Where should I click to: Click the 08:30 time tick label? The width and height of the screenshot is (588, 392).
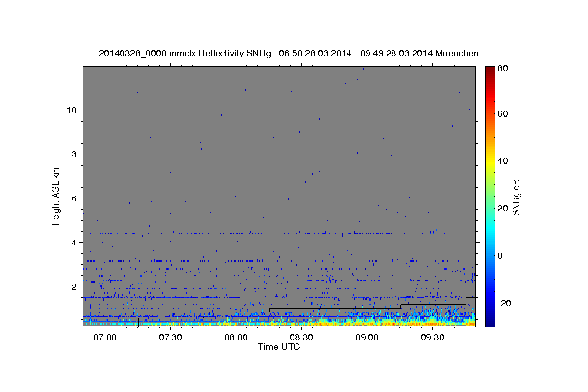point(301,337)
